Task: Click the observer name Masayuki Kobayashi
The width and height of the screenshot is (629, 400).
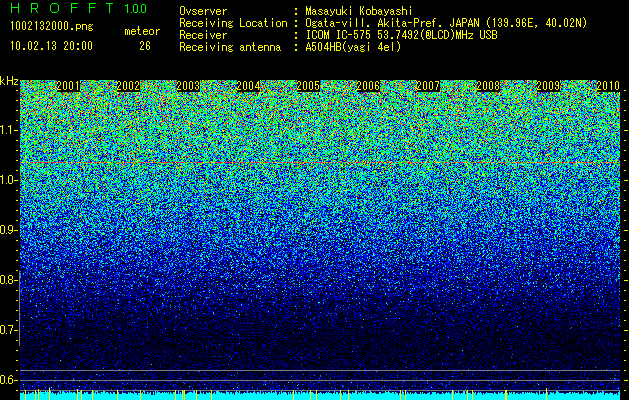Action: coord(359,12)
